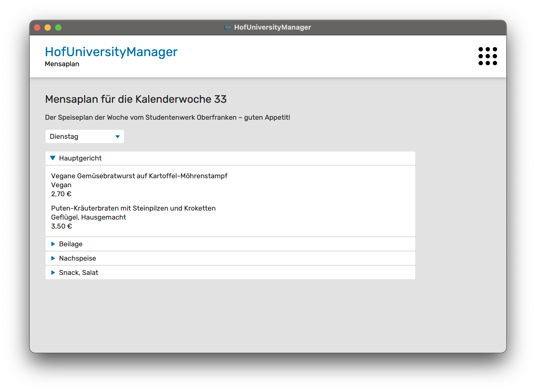Viewport: 536px width, 392px height.
Task: Click the Kalenderwoche 33 heading
Action: (x=136, y=99)
